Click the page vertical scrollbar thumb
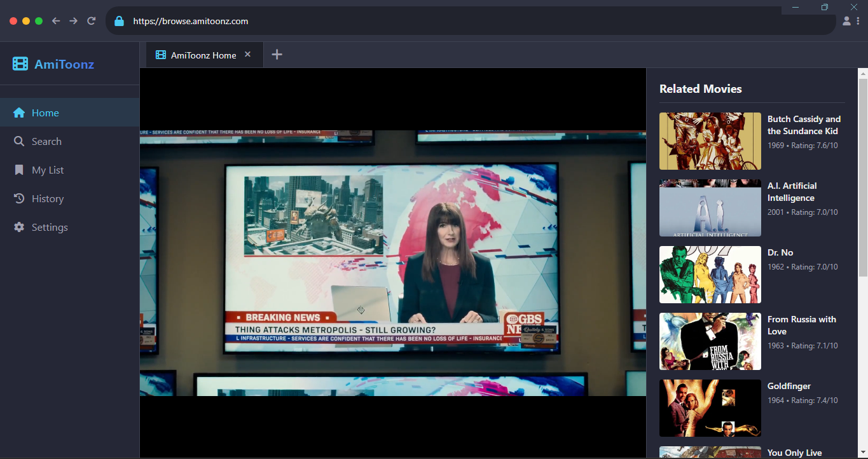 [x=863, y=177]
